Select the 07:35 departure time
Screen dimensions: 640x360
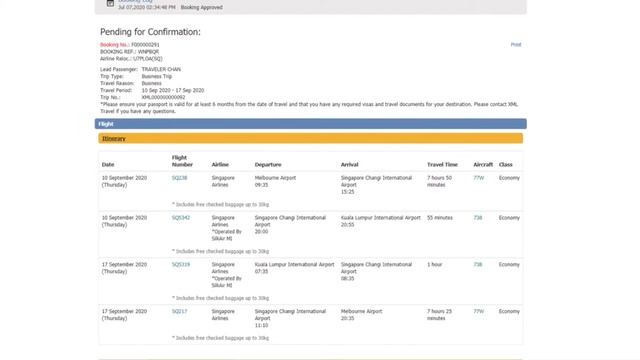point(261,271)
